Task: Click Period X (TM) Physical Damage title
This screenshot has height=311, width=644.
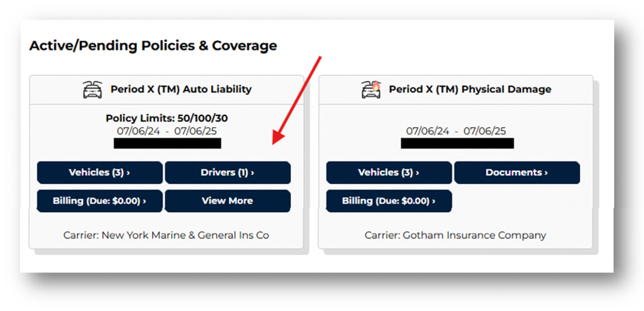Action: click(x=470, y=89)
